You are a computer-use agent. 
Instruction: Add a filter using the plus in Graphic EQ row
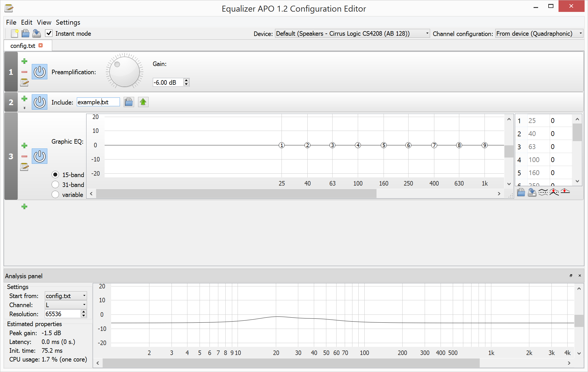pos(24,145)
